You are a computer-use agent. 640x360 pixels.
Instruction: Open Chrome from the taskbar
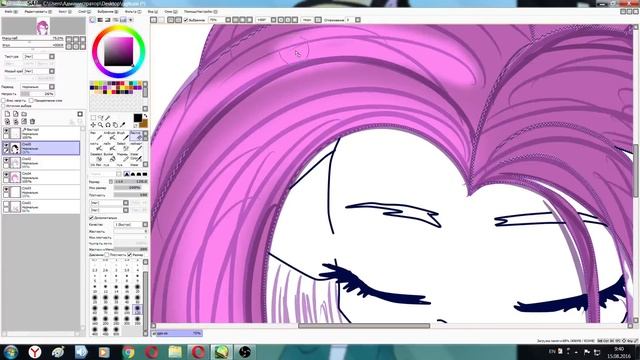[x=128, y=352]
